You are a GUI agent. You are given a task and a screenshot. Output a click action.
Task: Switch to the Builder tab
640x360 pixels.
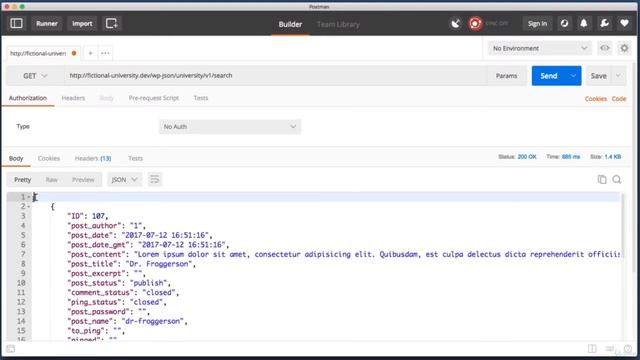[x=290, y=24]
